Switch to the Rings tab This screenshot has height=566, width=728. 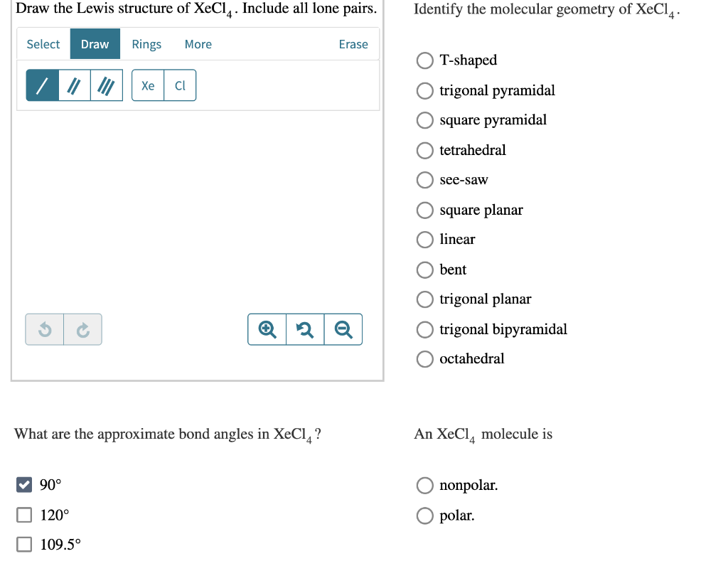click(146, 44)
